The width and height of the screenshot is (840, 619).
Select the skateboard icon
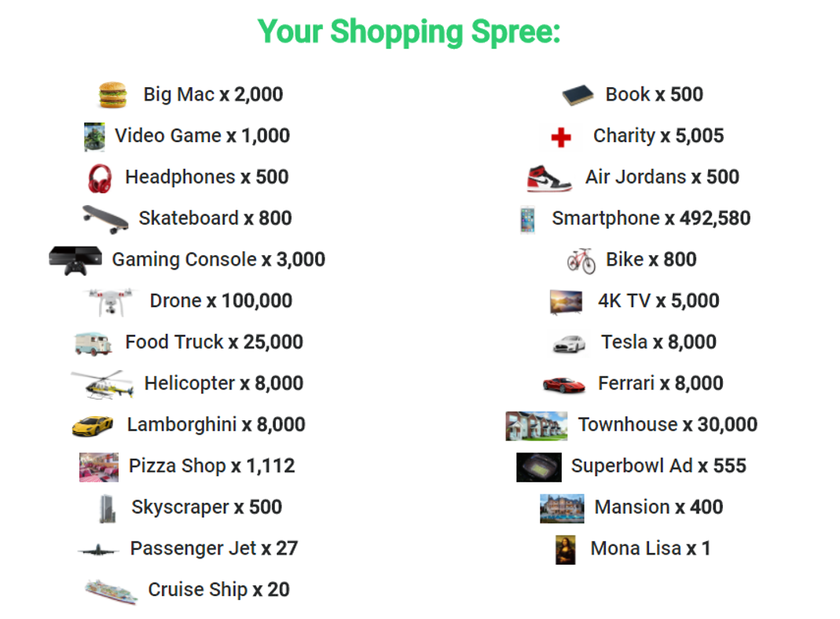(105, 218)
